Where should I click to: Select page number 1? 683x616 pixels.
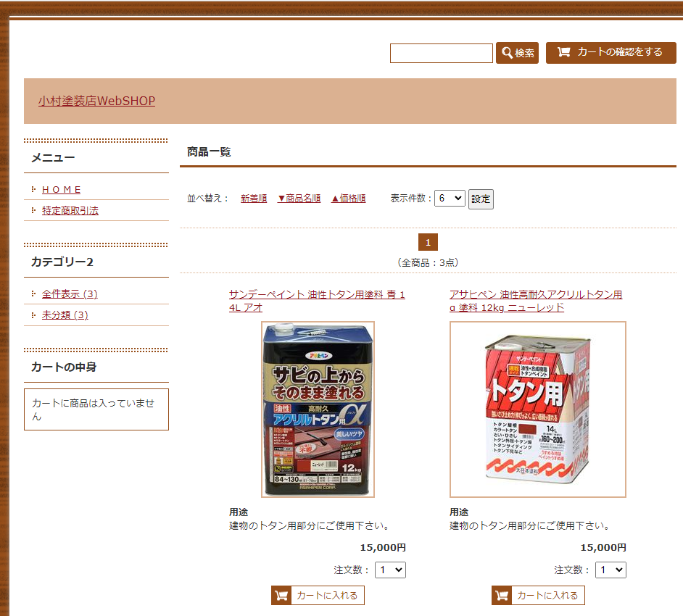click(428, 242)
